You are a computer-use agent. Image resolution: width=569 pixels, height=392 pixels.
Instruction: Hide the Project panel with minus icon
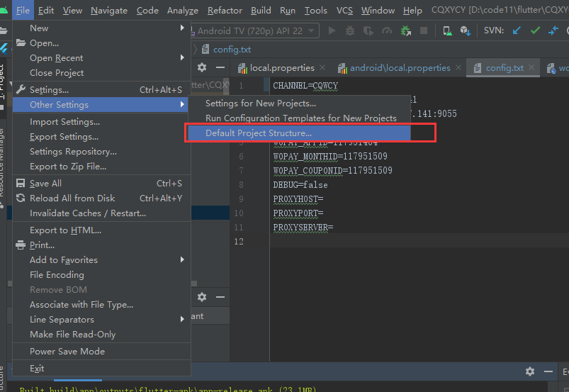click(220, 67)
